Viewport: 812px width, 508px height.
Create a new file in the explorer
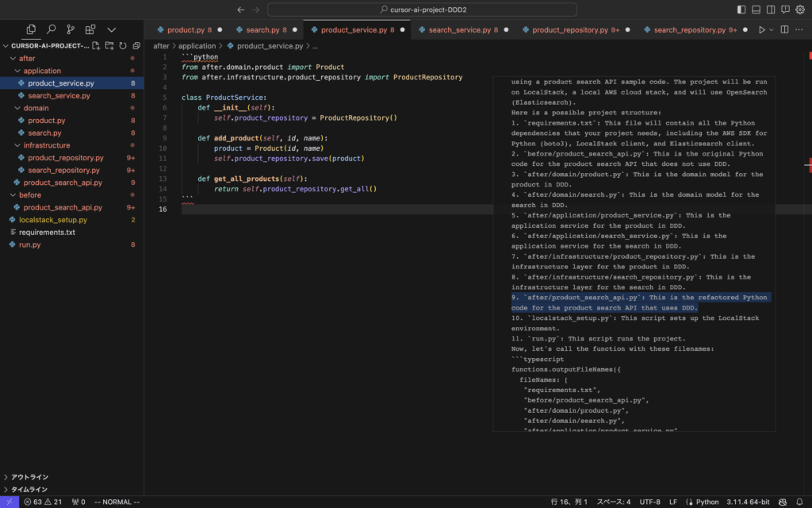(x=96, y=45)
